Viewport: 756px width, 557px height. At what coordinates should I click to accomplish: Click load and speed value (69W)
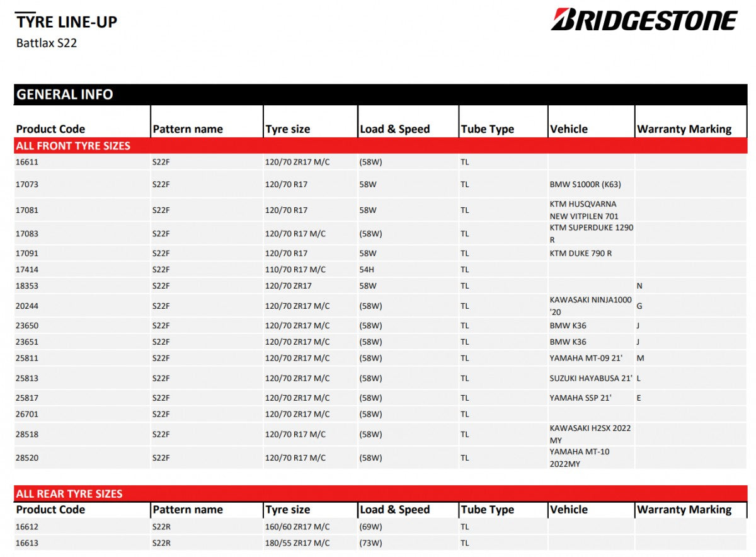click(x=371, y=527)
